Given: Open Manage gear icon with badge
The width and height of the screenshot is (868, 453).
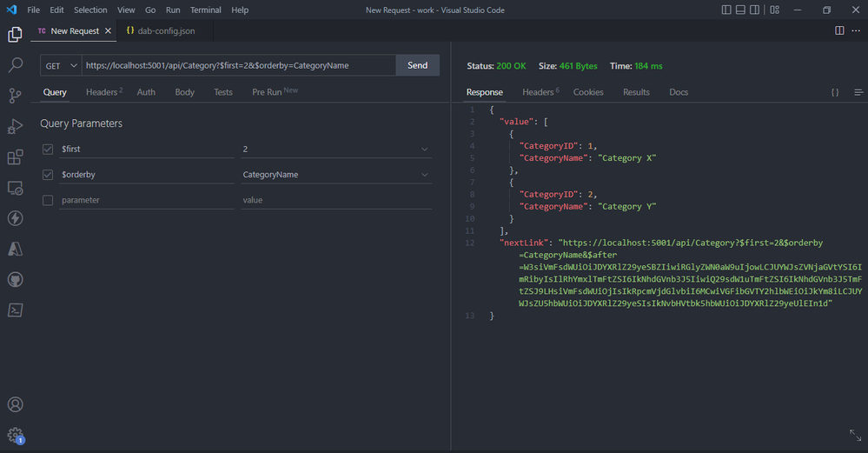Looking at the screenshot, I should [15, 436].
